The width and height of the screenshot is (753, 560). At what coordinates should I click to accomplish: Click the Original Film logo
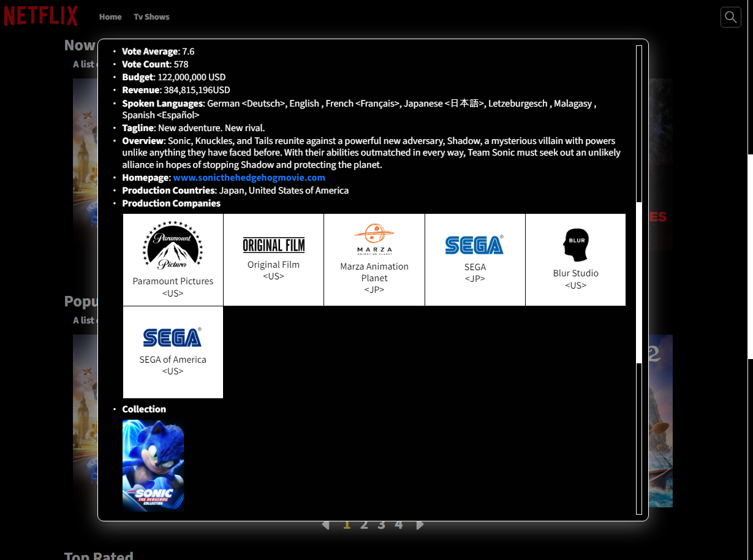click(273, 245)
